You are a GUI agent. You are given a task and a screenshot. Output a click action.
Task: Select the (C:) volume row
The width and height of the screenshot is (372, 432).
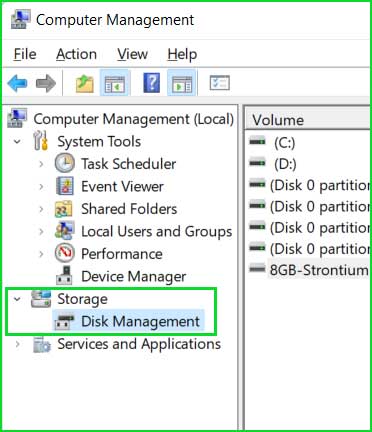pos(310,143)
